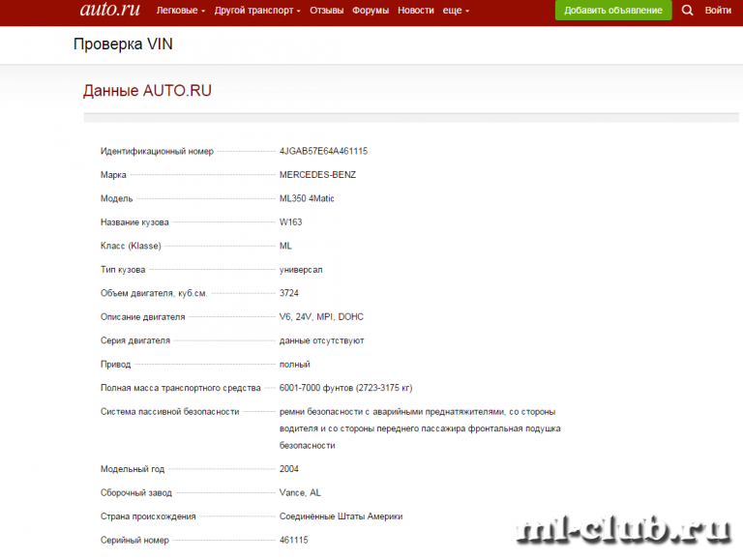
Task: Click the search magnifier icon
Action: pos(688,11)
